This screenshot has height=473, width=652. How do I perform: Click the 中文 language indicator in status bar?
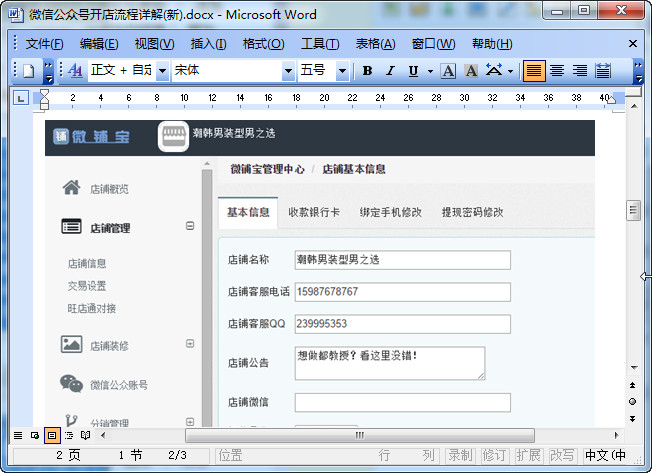click(x=605, y=456)
